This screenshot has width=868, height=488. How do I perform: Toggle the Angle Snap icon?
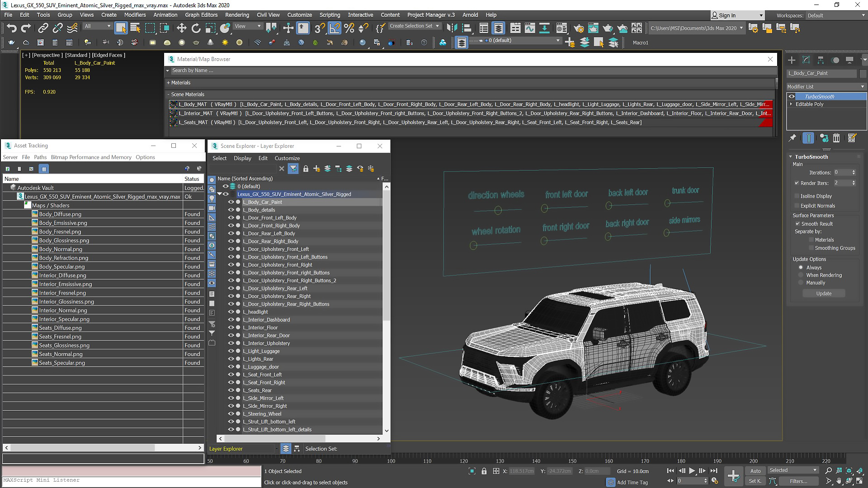click(x=335, y=28)
